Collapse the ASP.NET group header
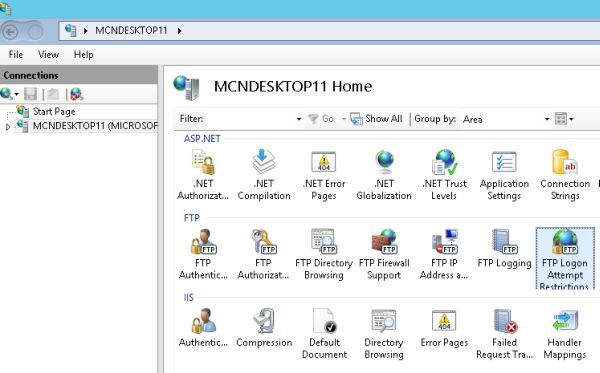The image size is (600, 373). tap(202, 138)
